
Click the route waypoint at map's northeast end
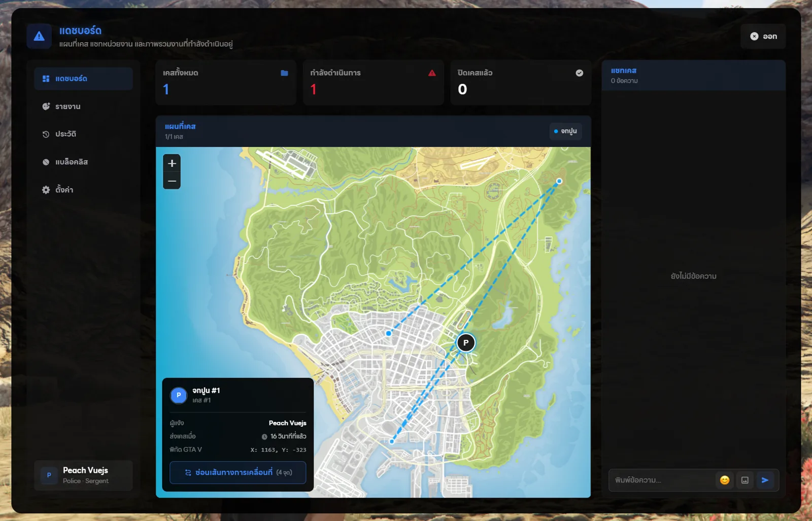pos(559,181)
